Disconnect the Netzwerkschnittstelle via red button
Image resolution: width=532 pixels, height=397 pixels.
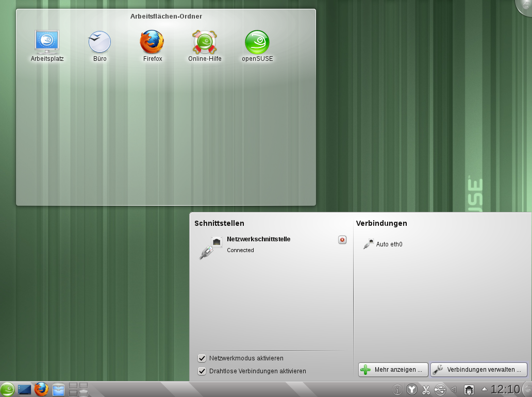(342, 239)
